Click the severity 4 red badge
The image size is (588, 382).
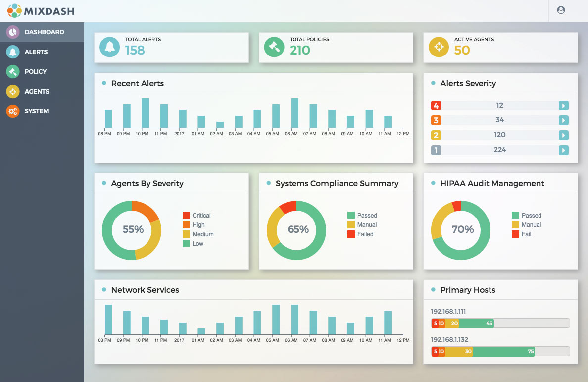click(436, 106)
